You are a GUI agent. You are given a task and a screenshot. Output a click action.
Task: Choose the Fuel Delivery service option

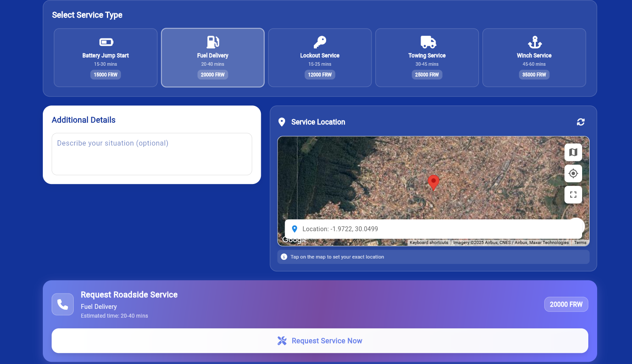click(x=213, y=58)
